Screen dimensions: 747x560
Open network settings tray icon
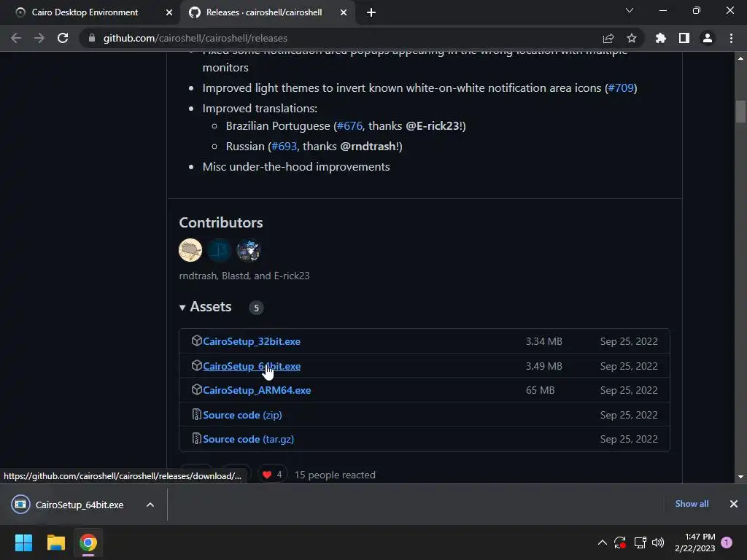pos(640,542)
